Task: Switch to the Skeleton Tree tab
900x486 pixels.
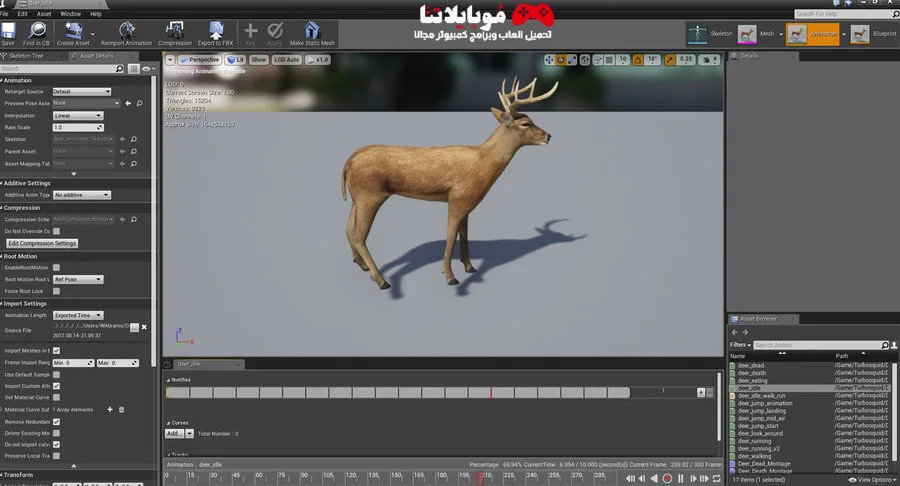Action: point(26,56)
